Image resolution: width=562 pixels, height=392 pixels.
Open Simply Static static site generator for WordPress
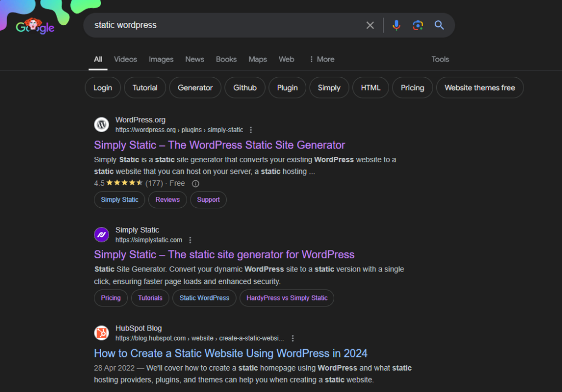click(224, 254)
